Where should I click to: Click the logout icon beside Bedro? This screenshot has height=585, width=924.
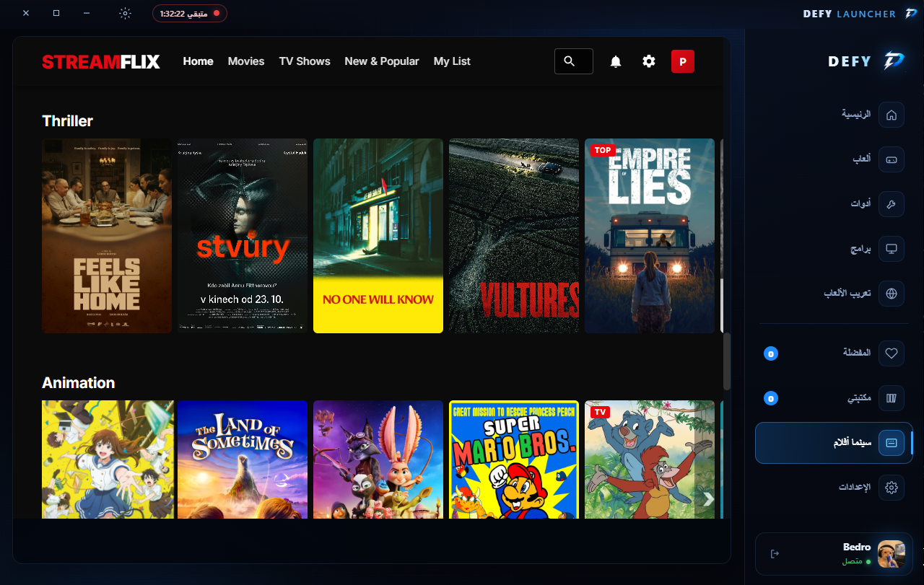tap(775, 554)
